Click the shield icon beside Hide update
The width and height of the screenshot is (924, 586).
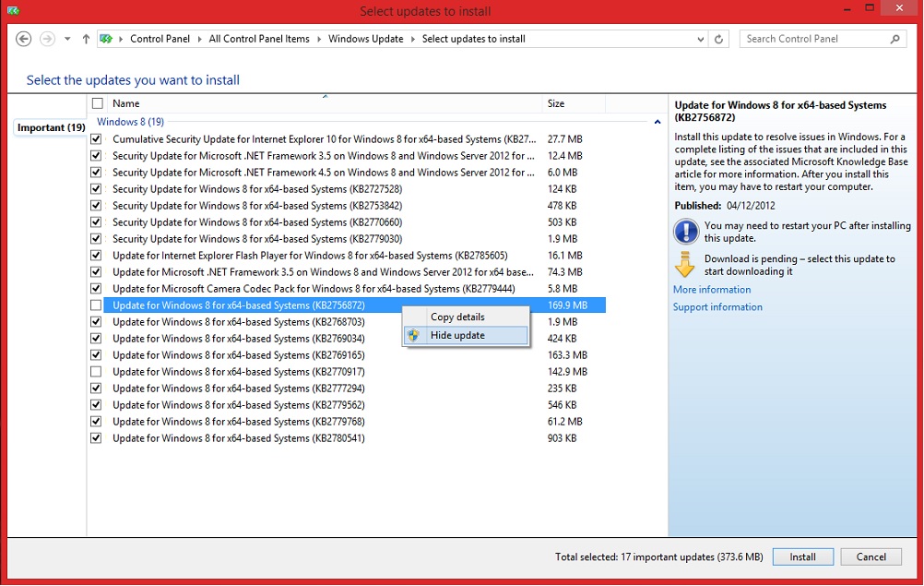[x=414, y=335]
